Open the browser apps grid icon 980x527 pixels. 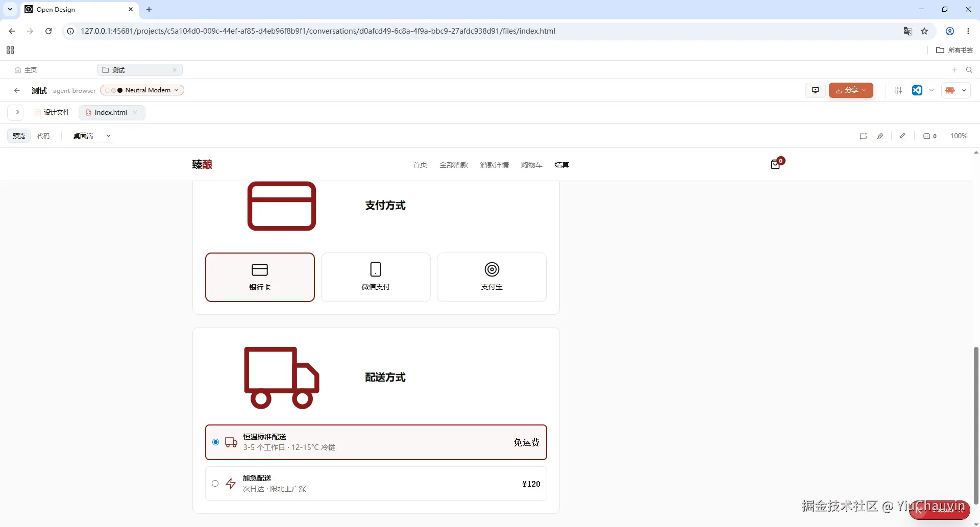point(10,50)
